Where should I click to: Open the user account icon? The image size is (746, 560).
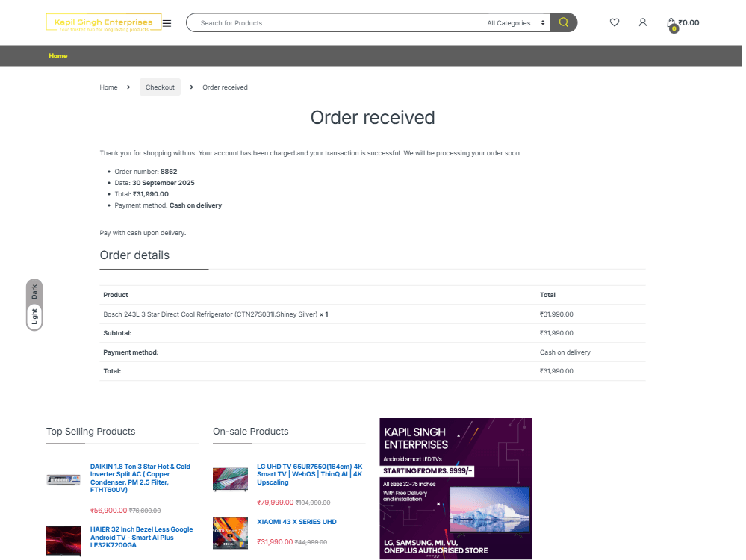click(643, 22)
